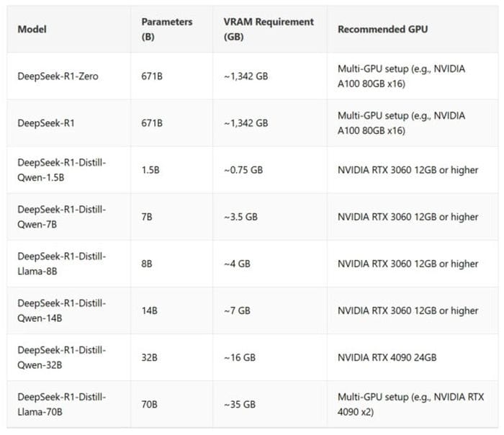Image resolution: width=504 pixels, height=435 pixels.
Task: Click the ~16 GB VRAM value
Action: [240, 357]
